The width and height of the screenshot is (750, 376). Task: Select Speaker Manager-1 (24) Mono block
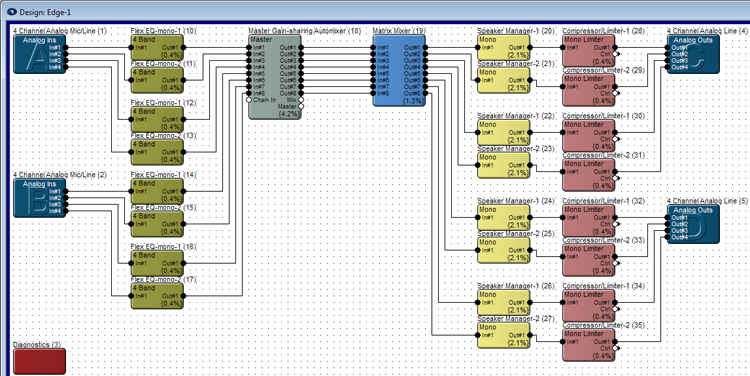504,218
